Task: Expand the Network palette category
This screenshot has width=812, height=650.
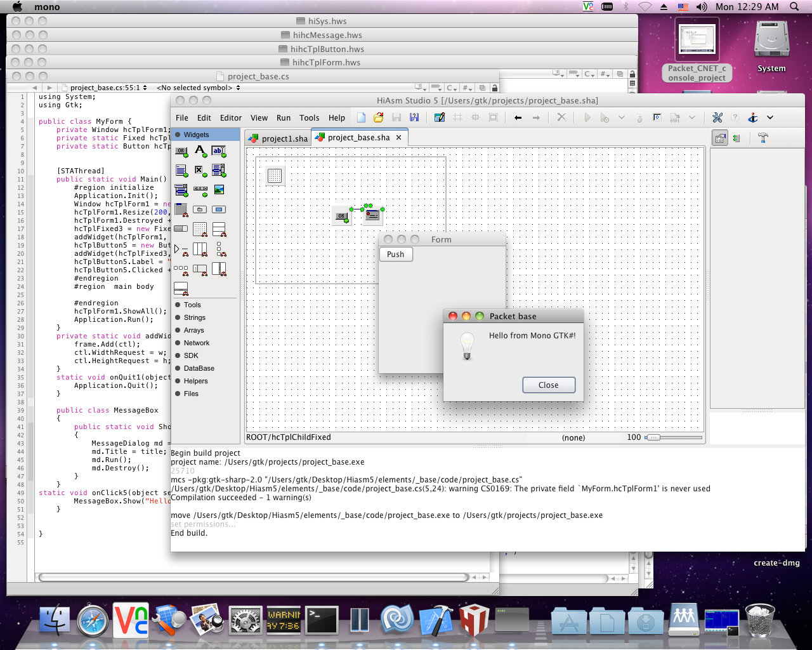Action: 196,343
